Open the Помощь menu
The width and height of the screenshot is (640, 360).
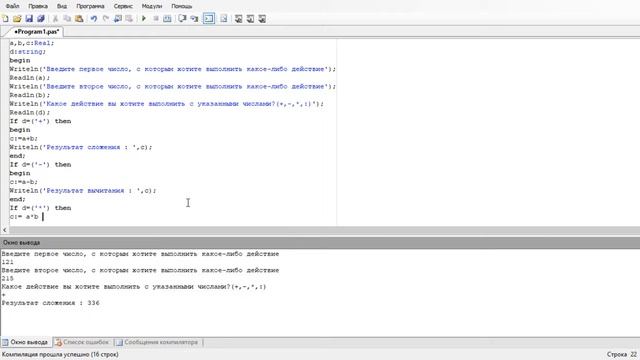181,6
